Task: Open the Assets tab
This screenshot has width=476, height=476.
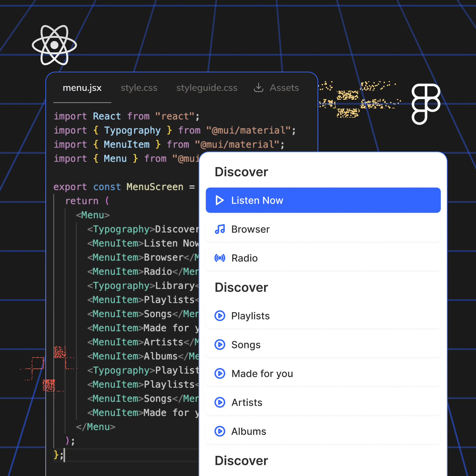Action: (x=284, y=88)
